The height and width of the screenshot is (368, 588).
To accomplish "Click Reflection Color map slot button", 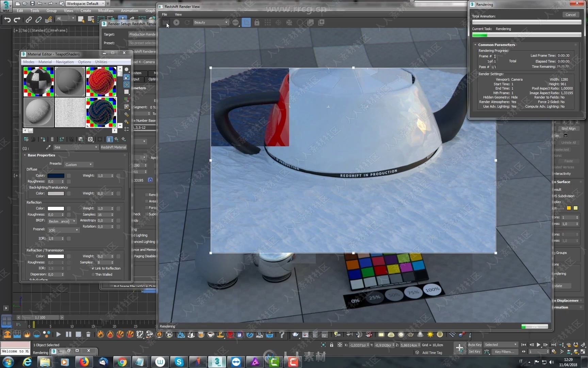I will pos(69,209).
